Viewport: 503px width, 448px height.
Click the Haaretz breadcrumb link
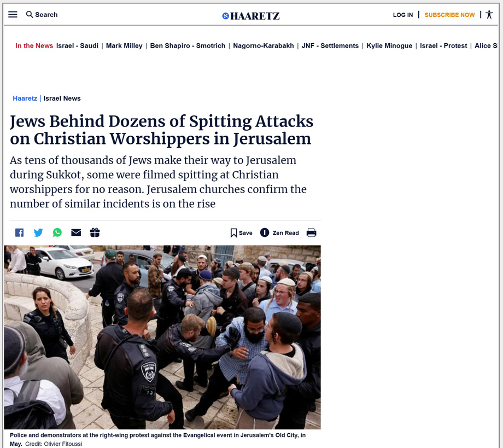(x=25, y=98)
